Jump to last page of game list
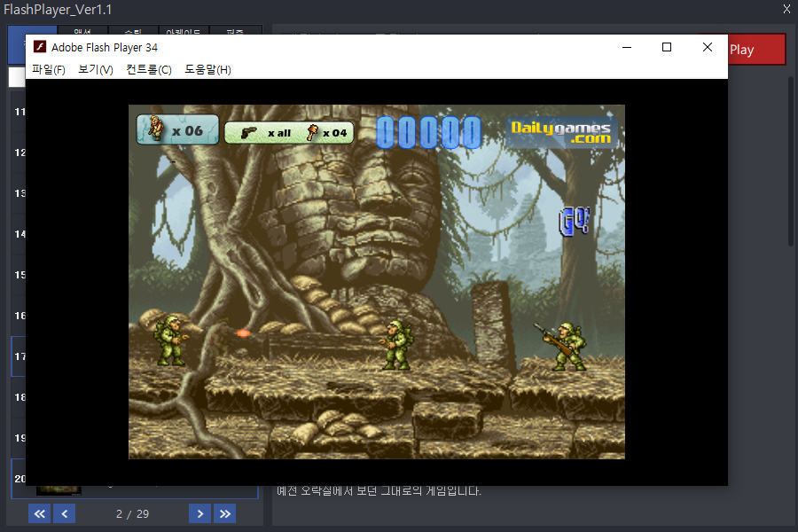The image size is (798, 532). 225,513
